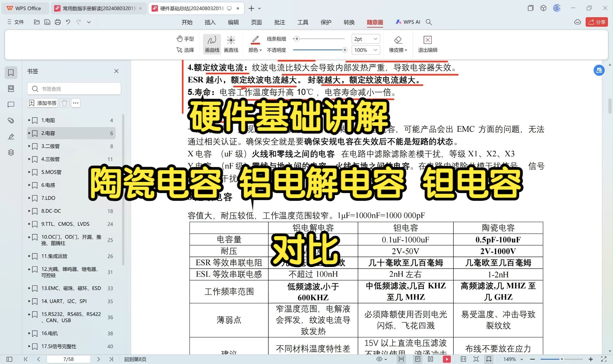Image resolution: width=613 pixels, height=364 pixels.
Task: Open the bookmark panel icon in sidebar
Action: coord(11,72)
